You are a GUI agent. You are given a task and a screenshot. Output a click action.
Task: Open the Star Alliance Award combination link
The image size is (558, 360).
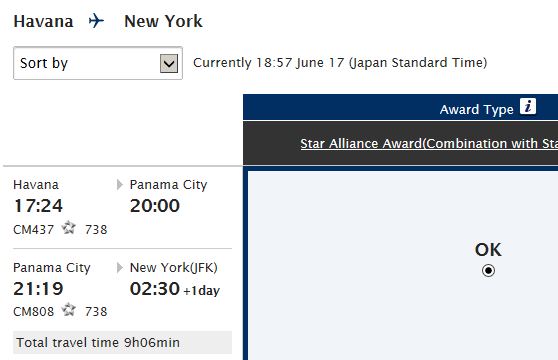[x=429, y=143]
